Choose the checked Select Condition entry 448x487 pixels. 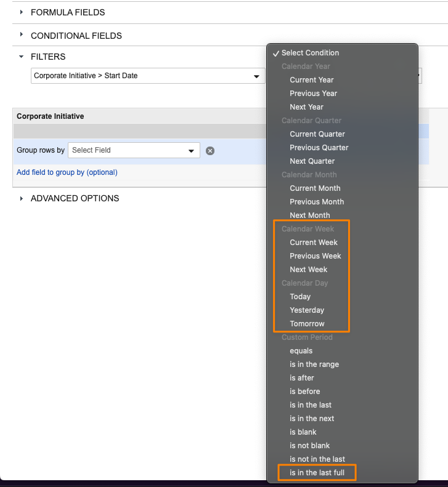[x=311, y=53]
